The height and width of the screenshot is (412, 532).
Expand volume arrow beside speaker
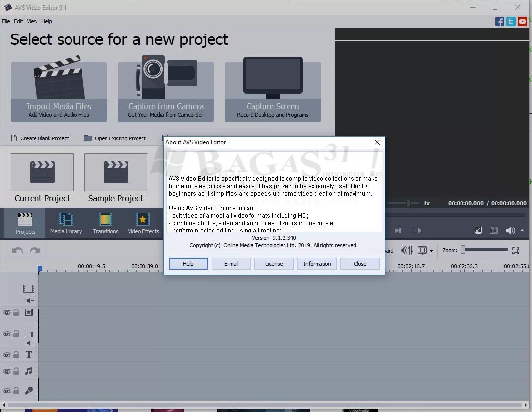click(x=522, y=231)
